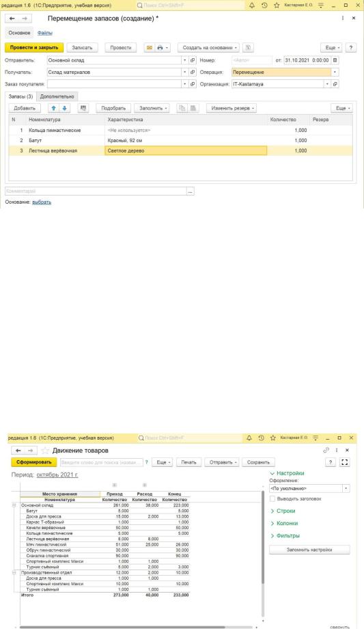Open Склад материалов record via Получатель open icon
This screenshot has height=629, width=364.
click(193, 72)
